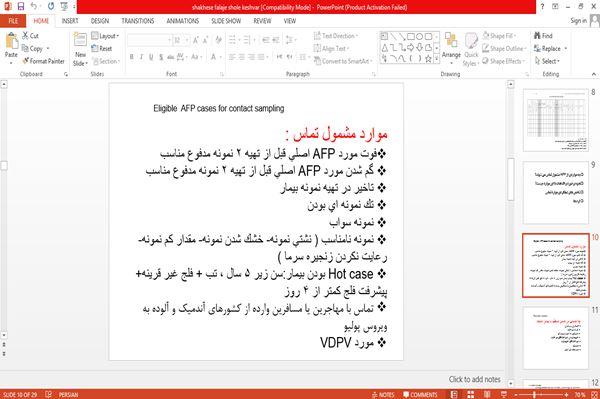This screenshot has width=600, height=399.
Task: Click the zoom in plus button
Action: [566, 394]
